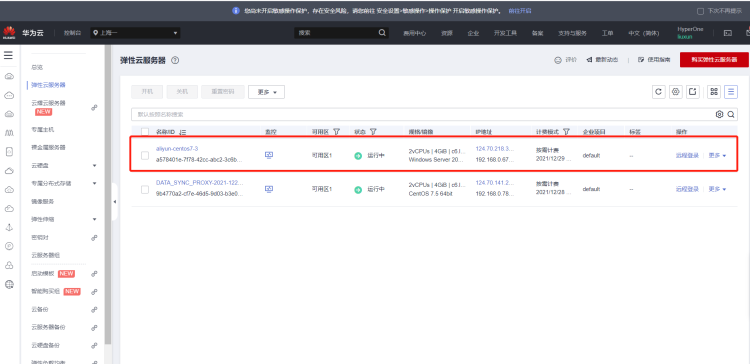Select 镜像服务 in the sidebar
Image resolution: width=750 pixels, height=364 pixels.
tap(43, 202)
